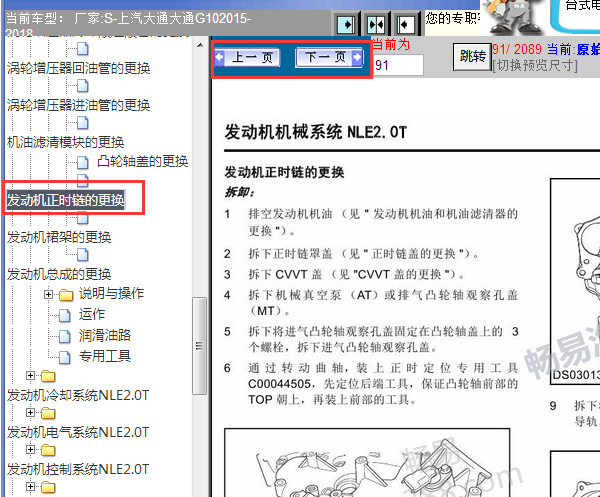Go to next page with 下一页
The height and width of the screenshot is (497, 600).
coord(329,58)
